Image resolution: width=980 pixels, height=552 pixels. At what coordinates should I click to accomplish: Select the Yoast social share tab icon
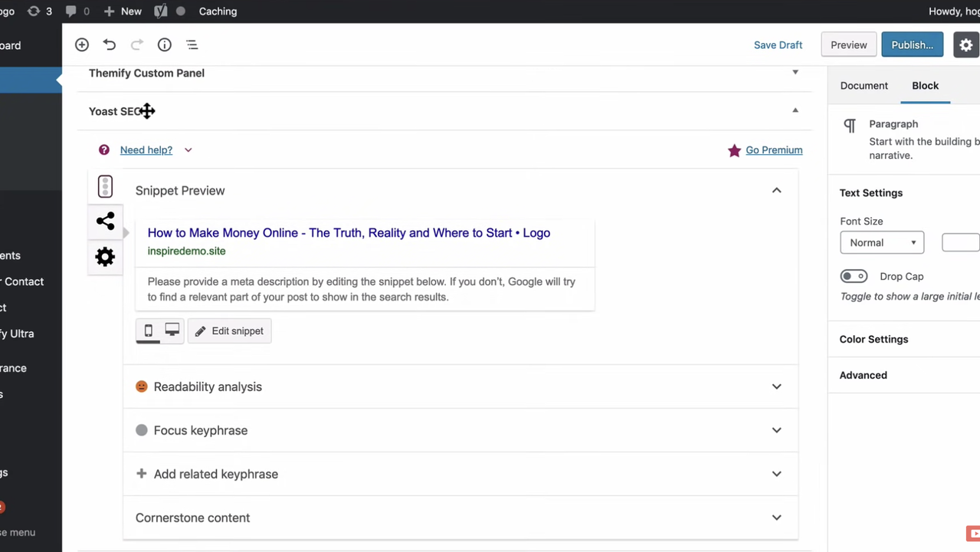(105, 222)
